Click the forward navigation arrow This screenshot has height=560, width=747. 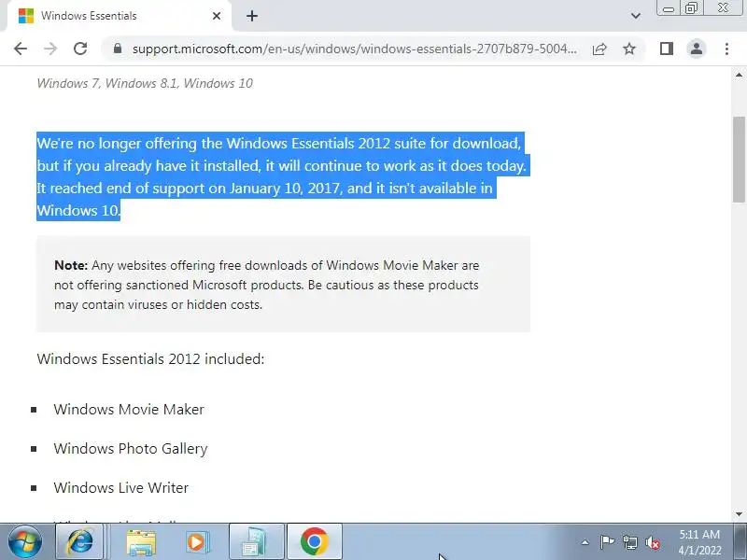tap(50, 49)
